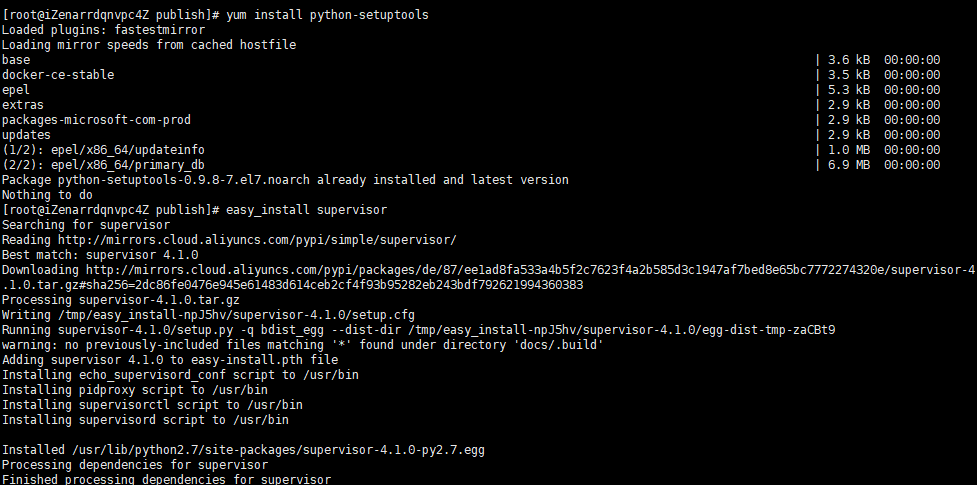Screen dimensions: 977x485
Task: Select 'Best match: supervisor 4.1.0' line
Action: pos(100,255)
